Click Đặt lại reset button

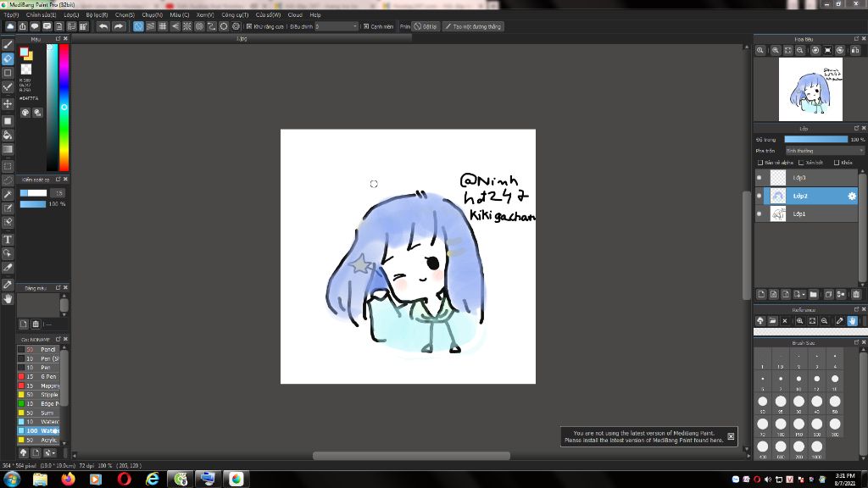[426, 26]
